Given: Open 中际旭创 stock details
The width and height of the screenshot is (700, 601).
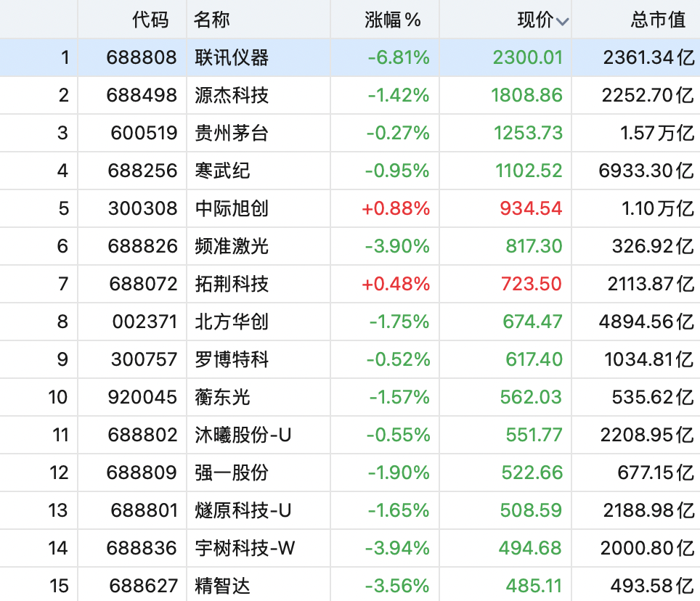Looking at the screenshot, I should pos(232,208).
